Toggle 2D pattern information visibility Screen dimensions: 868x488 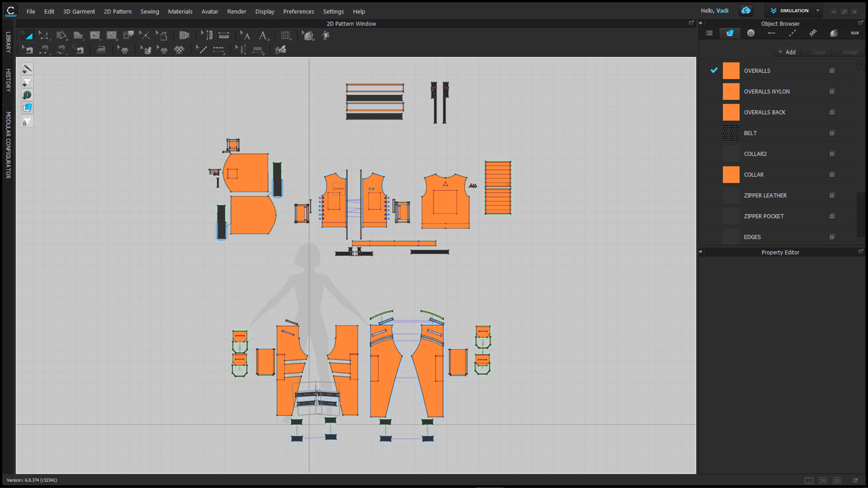click(27, 95)
